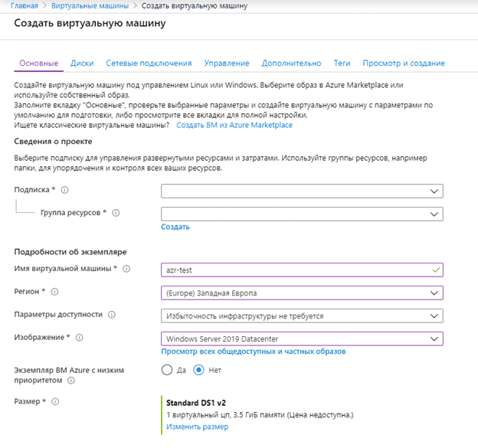Switch to the Диски tab
The height and width of the screenshot is (448, 478).
[x=82, y=63]
